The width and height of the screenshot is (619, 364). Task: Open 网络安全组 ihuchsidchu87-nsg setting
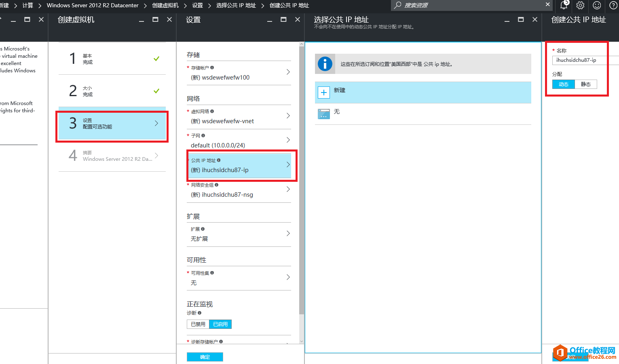coord(239,190)
